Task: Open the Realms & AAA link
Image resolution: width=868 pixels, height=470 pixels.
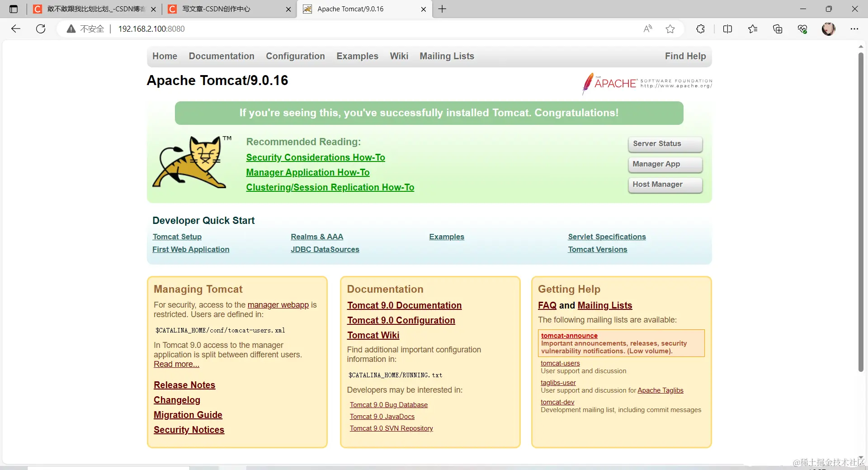Action: click(317, 237)
